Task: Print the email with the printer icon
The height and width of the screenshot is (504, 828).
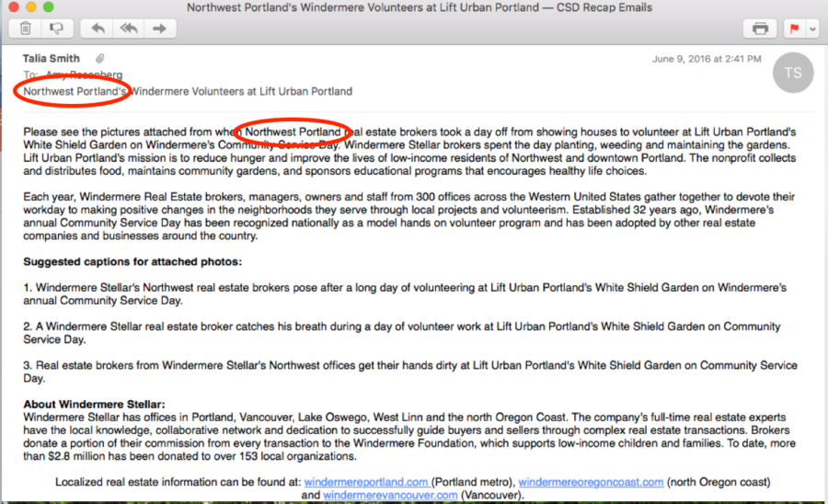Action: click(x=760, y=28)
